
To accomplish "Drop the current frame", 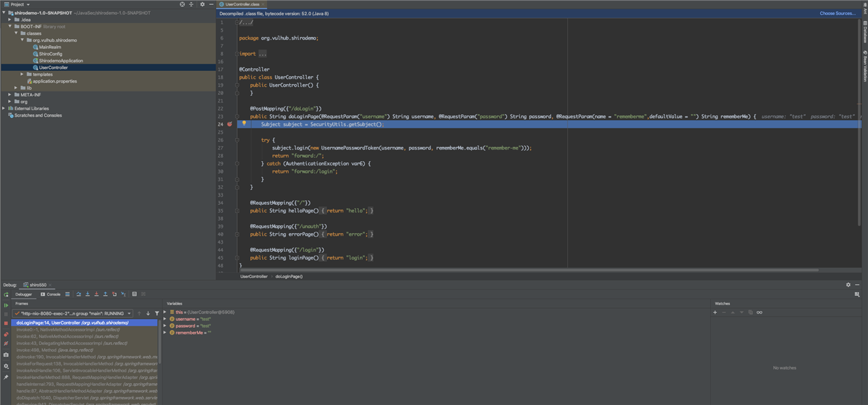I will tap(114, 294).
